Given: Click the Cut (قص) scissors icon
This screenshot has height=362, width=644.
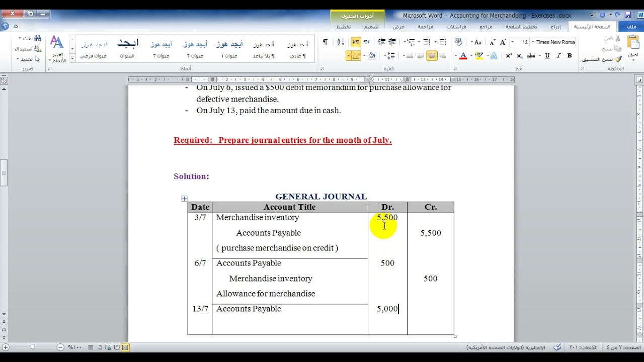Looking at the screenshot, I should pyautogui.click(x=618, y=39).
